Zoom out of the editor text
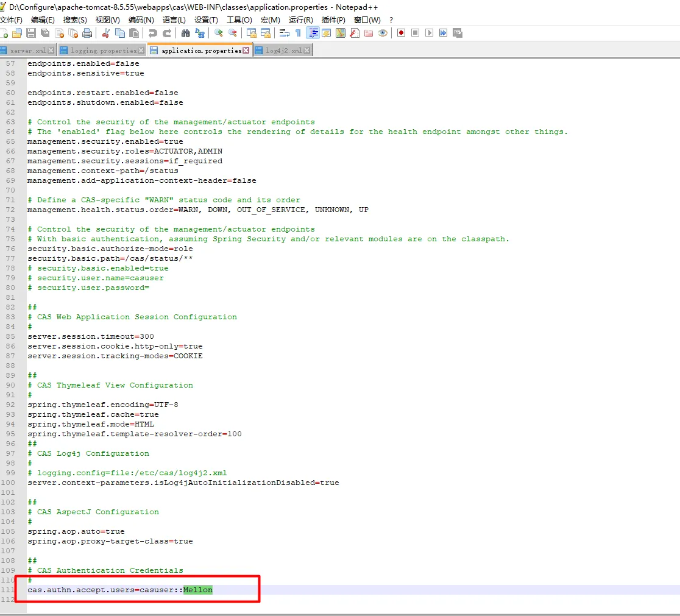The width and height of the screenshot is (680, 616). tap(233, 33)
